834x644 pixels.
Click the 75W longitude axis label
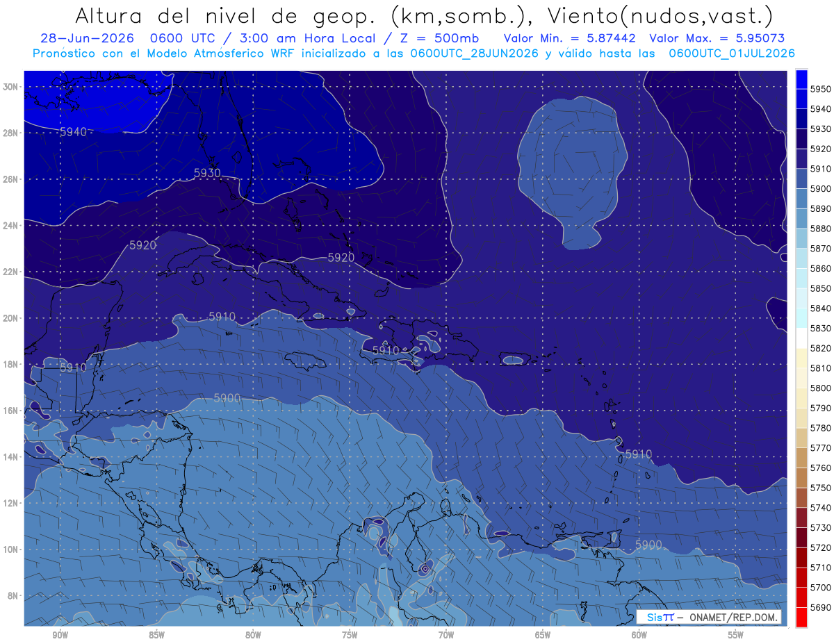pos(350,635)
